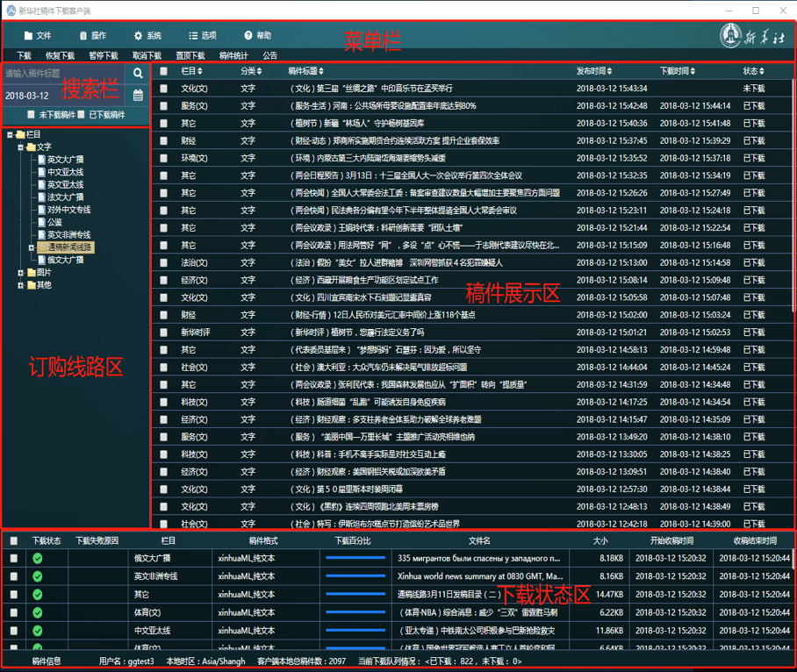Click the 暂停下载 button
Viewport: 797px width, 672px height.
coord(104,55)
